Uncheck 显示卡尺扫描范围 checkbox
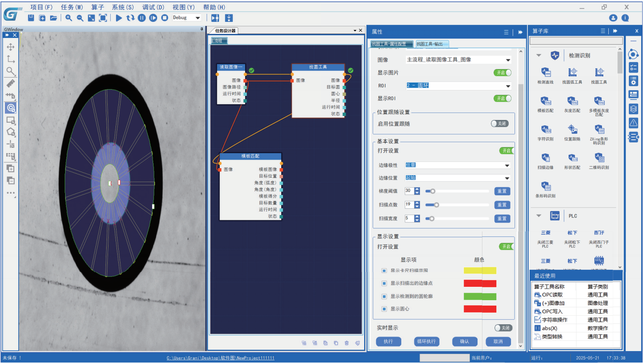The image size is (644, 364). tap(384, 271)
